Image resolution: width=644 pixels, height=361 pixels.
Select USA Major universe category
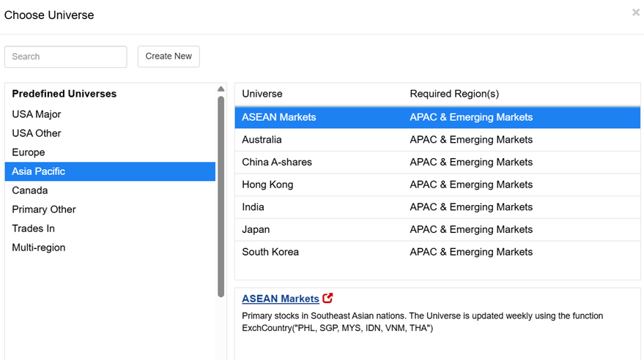point(110,114)
